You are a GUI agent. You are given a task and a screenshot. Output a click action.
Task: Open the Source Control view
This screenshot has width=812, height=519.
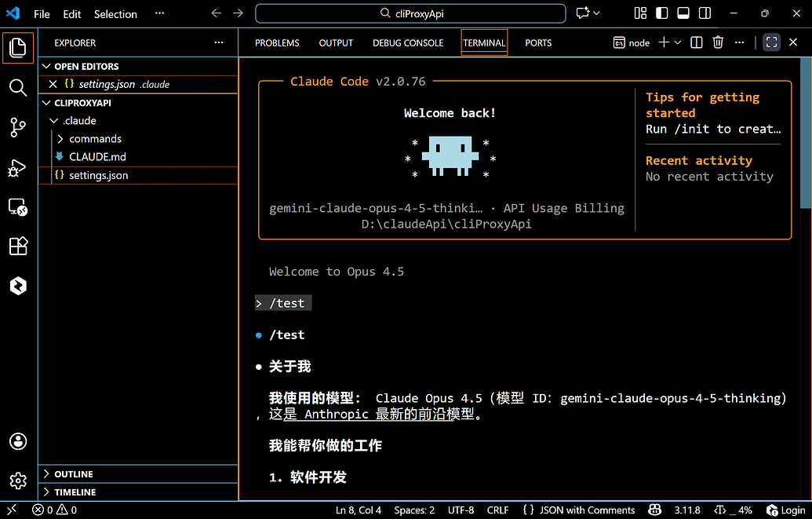(18, 127)
